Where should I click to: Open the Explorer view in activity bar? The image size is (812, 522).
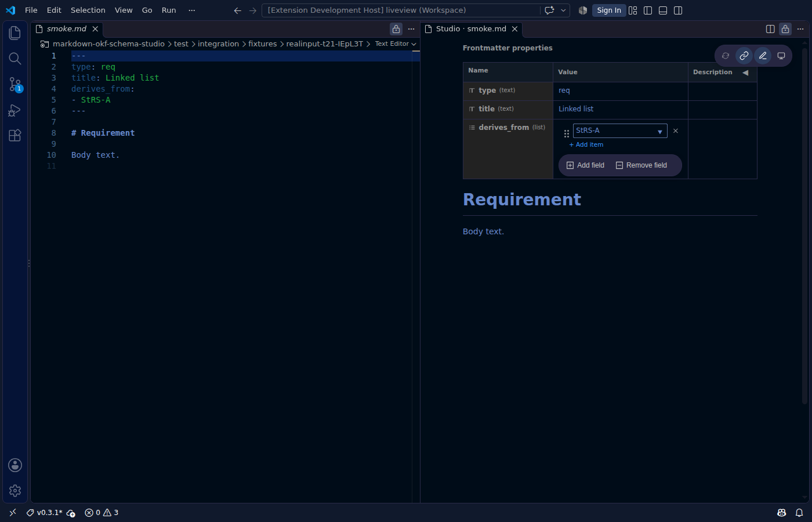pyautogui.click(x=15, y=33)
